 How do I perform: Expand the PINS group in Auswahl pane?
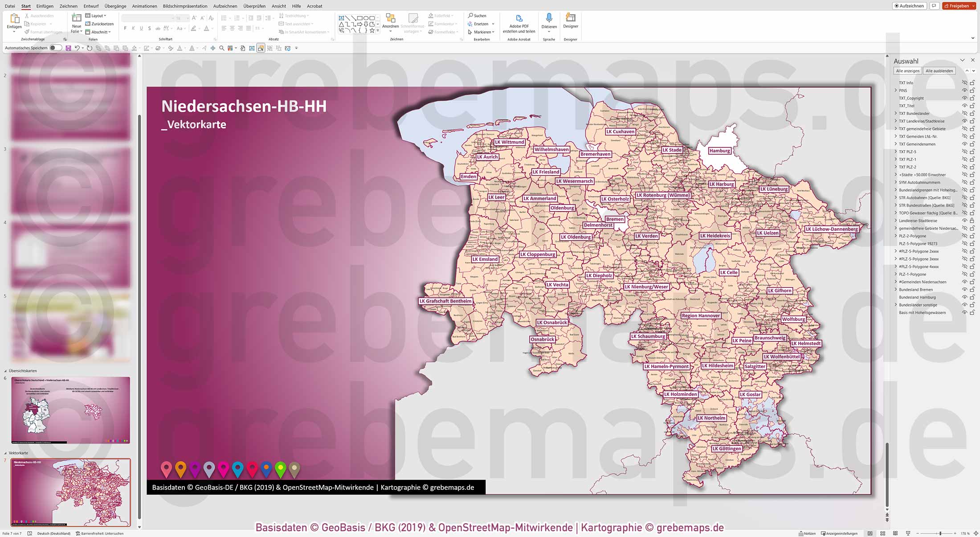click(x=895, y=90)
